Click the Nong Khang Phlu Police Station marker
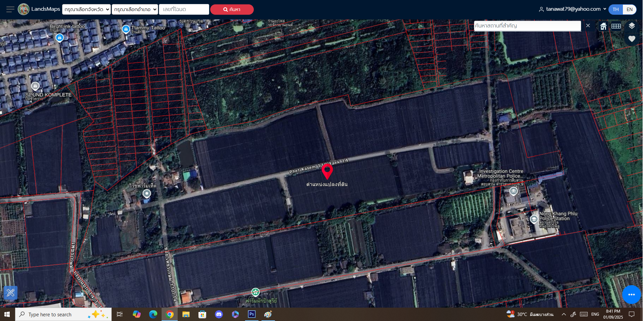This screenshot has width=644, height=321. [x=534, y=219]
